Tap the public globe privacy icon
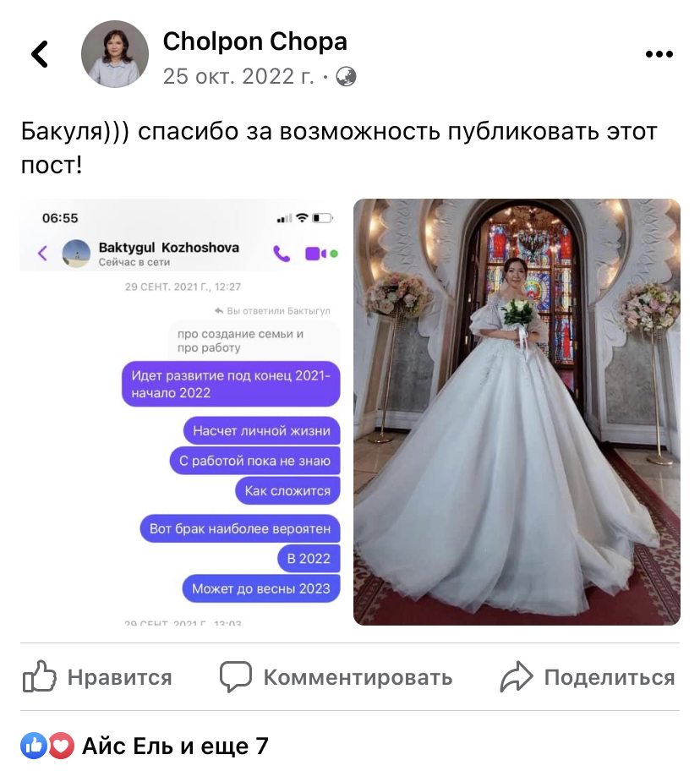 coord(346,77)
